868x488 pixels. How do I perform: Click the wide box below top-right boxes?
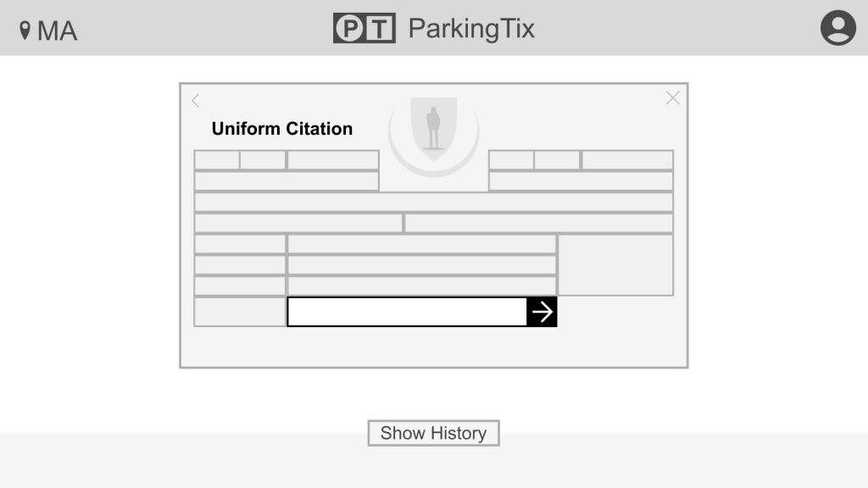click(x=581, y=180)
